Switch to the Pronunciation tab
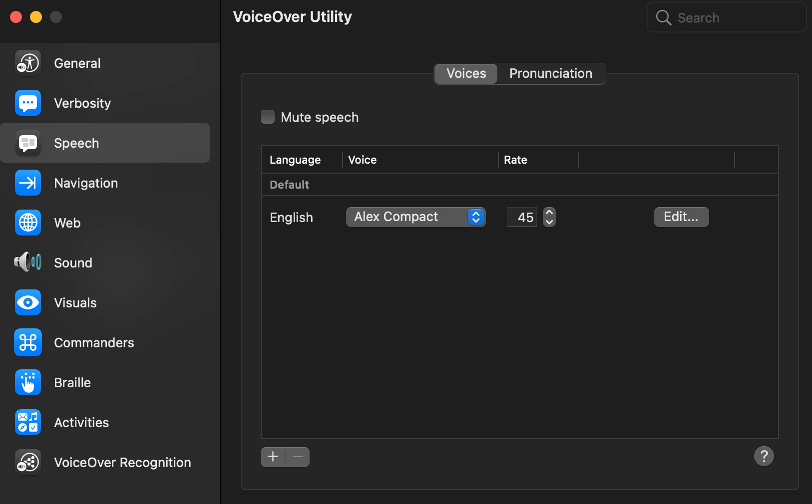The image size is (812, 504). (551, 74)
